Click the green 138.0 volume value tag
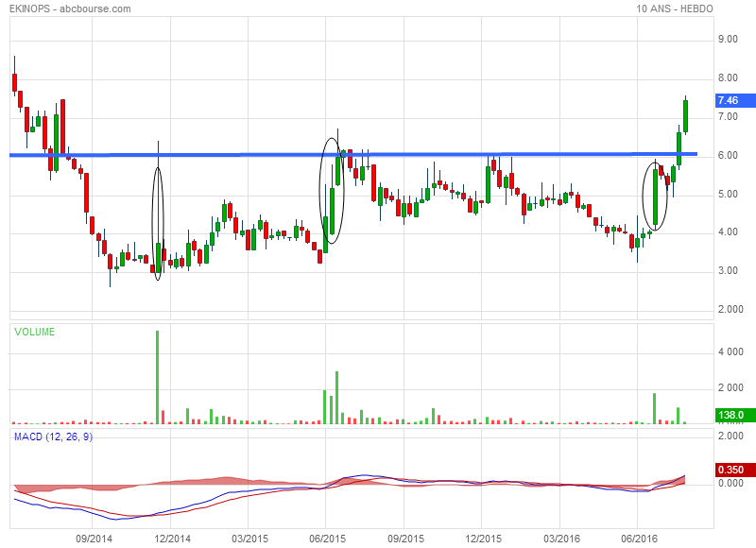 point(736,415)
